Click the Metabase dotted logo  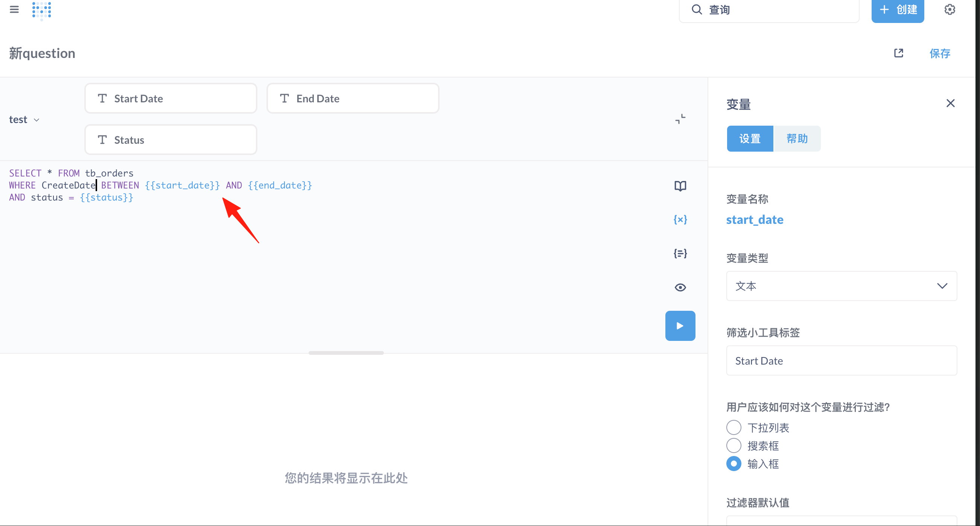[41, 10]
